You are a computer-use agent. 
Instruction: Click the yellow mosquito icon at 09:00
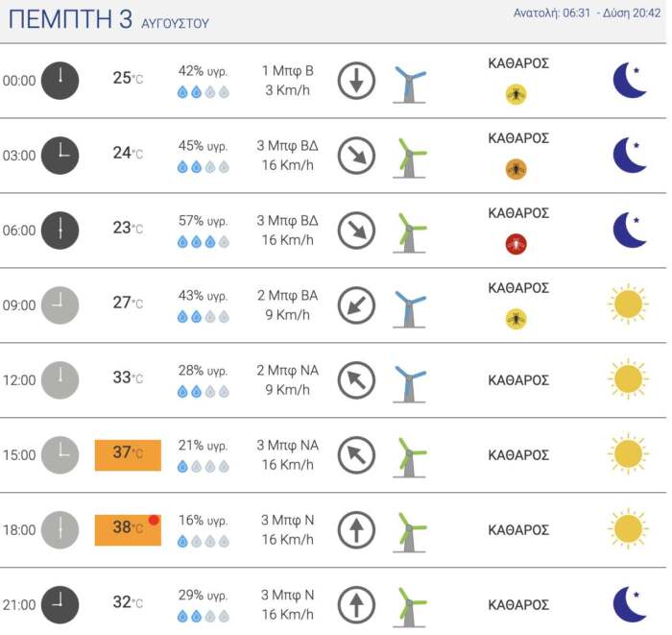coord(516,319)
